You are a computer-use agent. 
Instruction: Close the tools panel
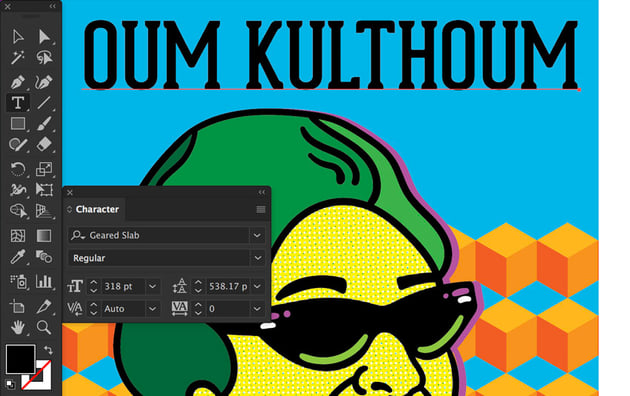[x=8, y=6]
